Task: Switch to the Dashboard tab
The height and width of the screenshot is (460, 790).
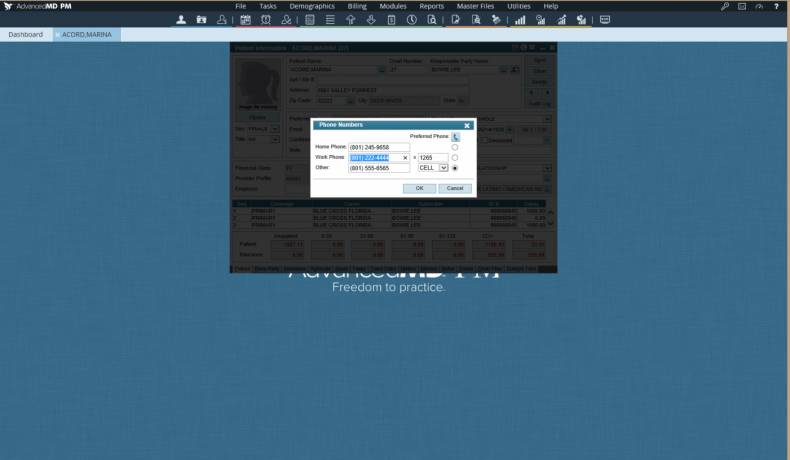Action: pyautogui.click(x=26, y=34)
